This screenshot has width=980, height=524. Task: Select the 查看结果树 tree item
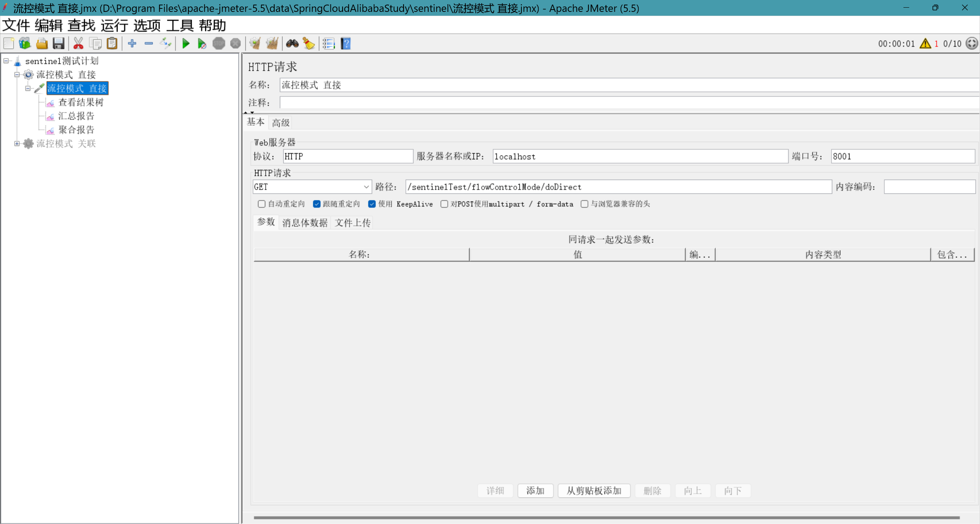click(x=81, y=102)
